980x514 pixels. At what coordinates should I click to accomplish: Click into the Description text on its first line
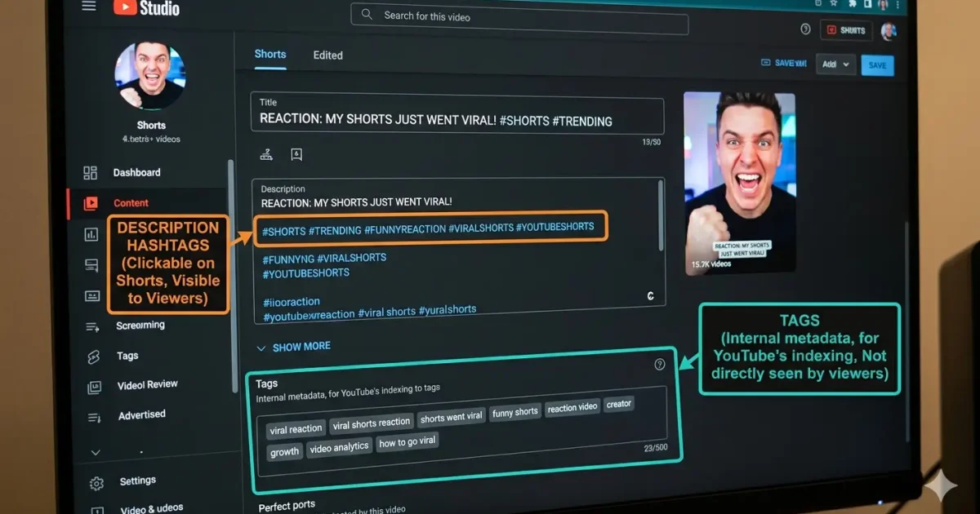tap(356, 202)
